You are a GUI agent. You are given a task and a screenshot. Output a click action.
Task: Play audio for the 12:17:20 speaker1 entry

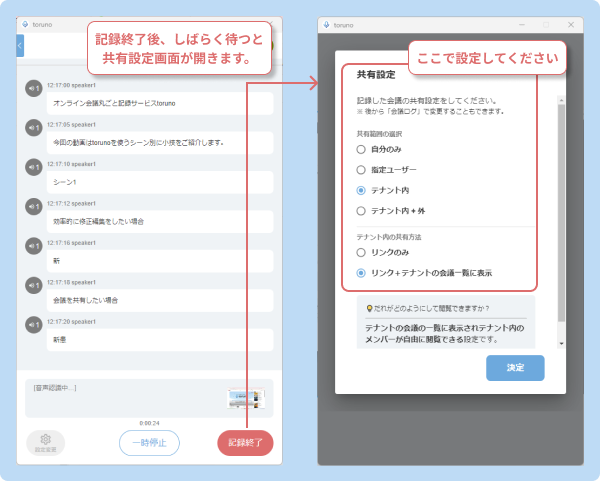coord(34,325)
